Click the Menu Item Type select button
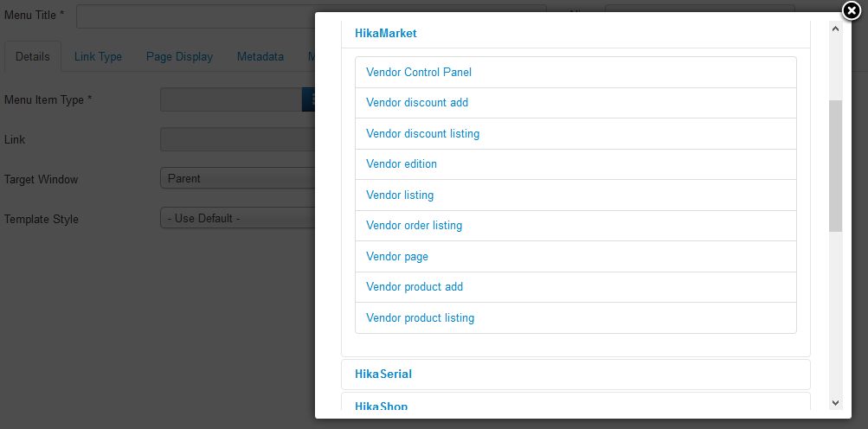The image size is (868, 429). click(308, 99)
